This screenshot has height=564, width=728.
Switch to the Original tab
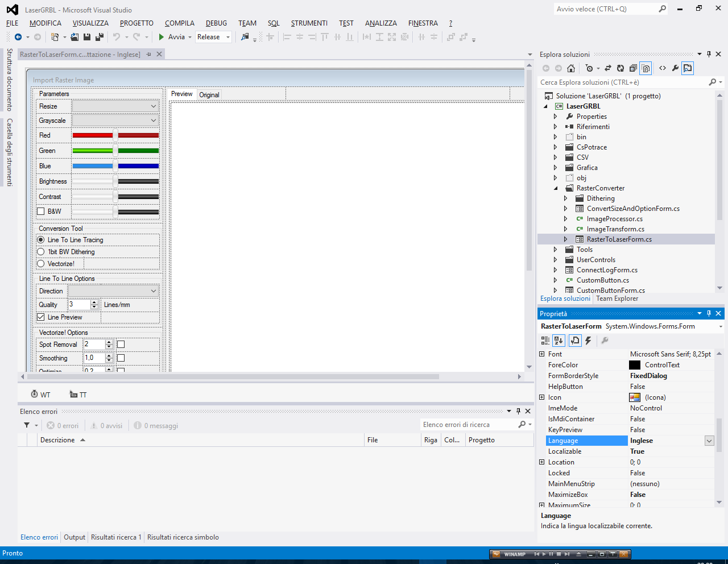(209, 95)
